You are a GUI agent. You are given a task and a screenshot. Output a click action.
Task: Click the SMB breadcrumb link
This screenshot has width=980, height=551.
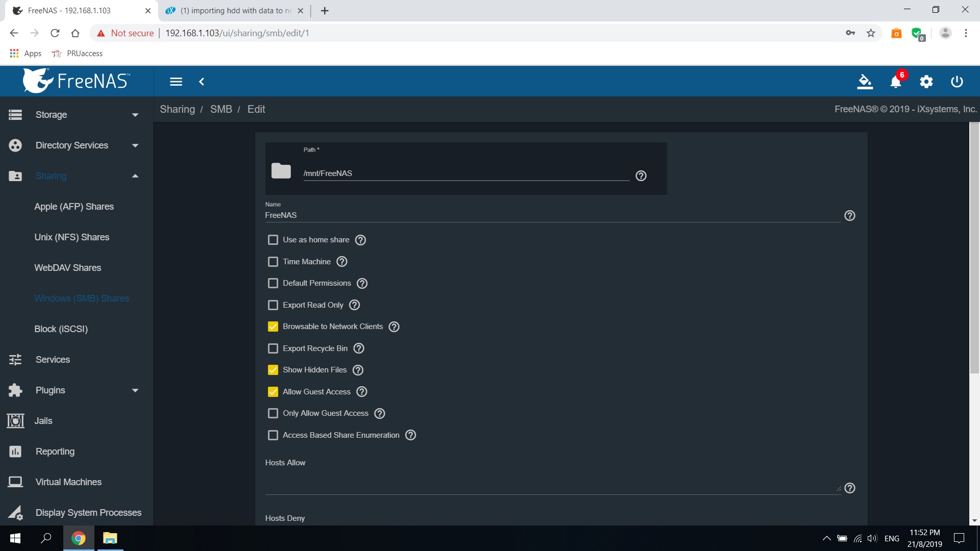[x=221, y=109]
